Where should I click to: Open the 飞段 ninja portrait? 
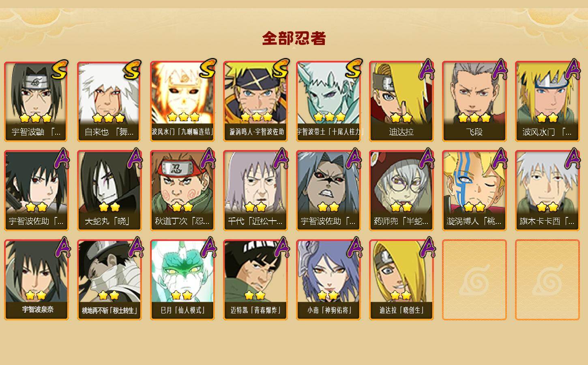tap(474, 101)
